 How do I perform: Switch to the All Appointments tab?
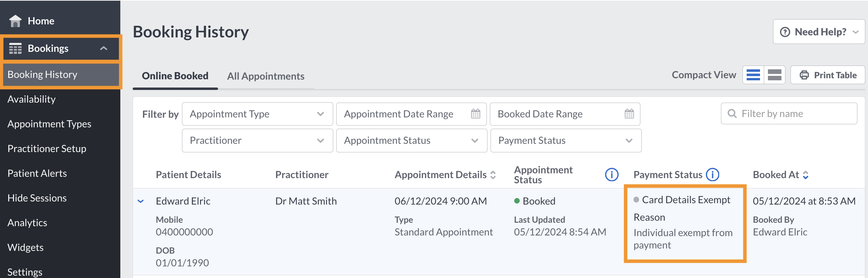tap(266, 76)
